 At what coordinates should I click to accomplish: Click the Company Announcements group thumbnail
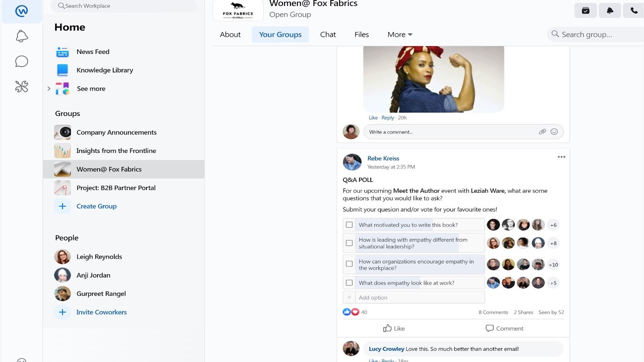click(x=62, y=132)
